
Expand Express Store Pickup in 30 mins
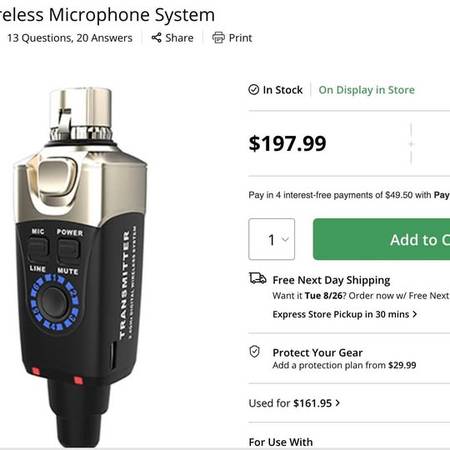[x=345, y=314]
